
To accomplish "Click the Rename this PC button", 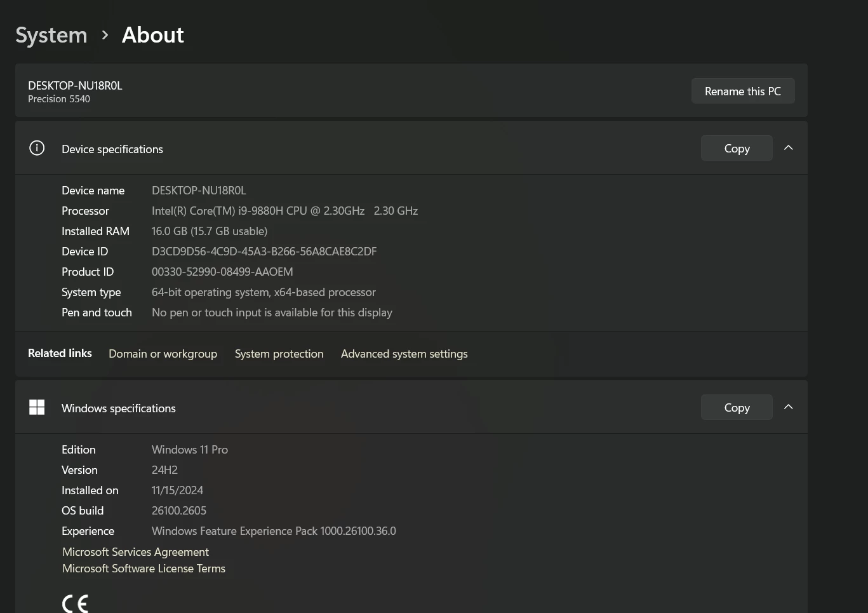I will [743, 91].
